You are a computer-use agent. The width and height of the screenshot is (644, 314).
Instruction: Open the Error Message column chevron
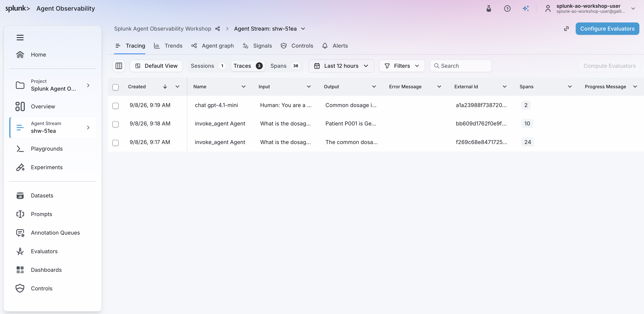click(439, 87)
